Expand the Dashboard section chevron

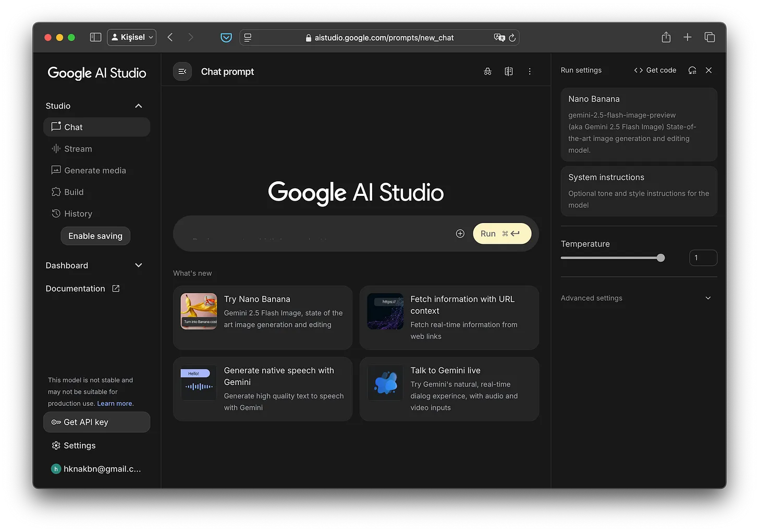[x=139, y=265]
